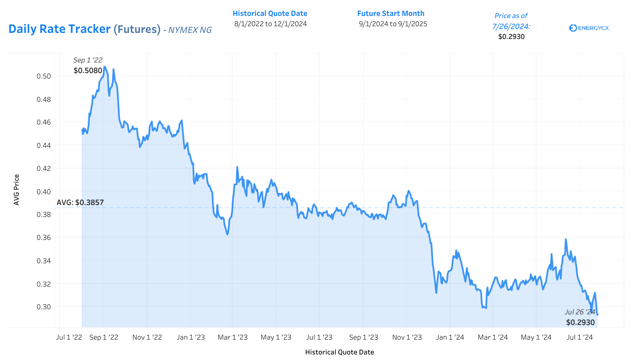Image resolution: width=632 pixels, height=364 pixels.
Task: Open the Historical Quote Date filter heading
Action: 270,13
